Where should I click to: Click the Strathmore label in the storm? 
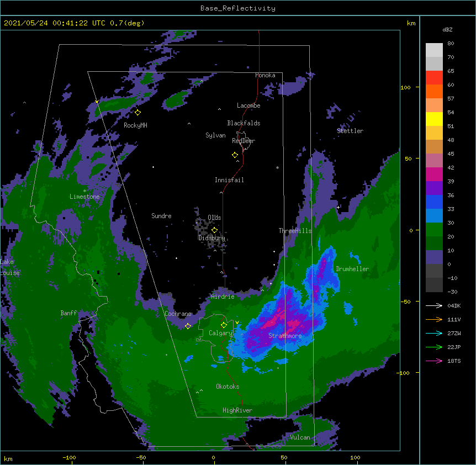pyautogui.click(x=285, y=336)
